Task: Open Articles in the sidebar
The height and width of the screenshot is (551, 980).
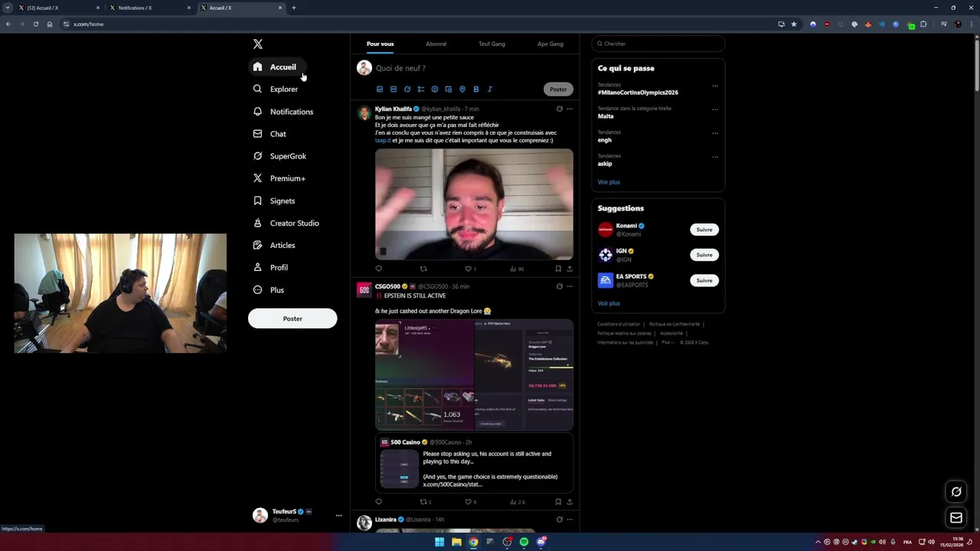Action: click(274, 245)
